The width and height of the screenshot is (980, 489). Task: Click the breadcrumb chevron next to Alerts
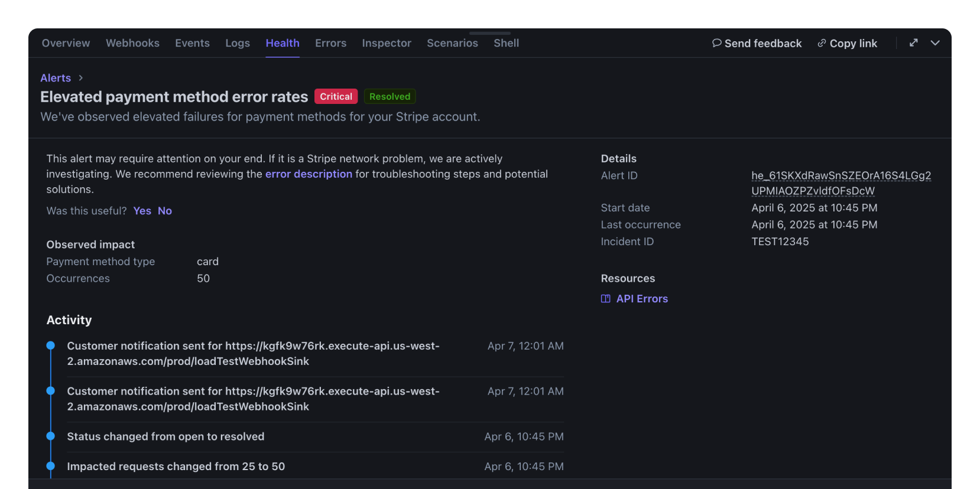(x=81, y=78)
